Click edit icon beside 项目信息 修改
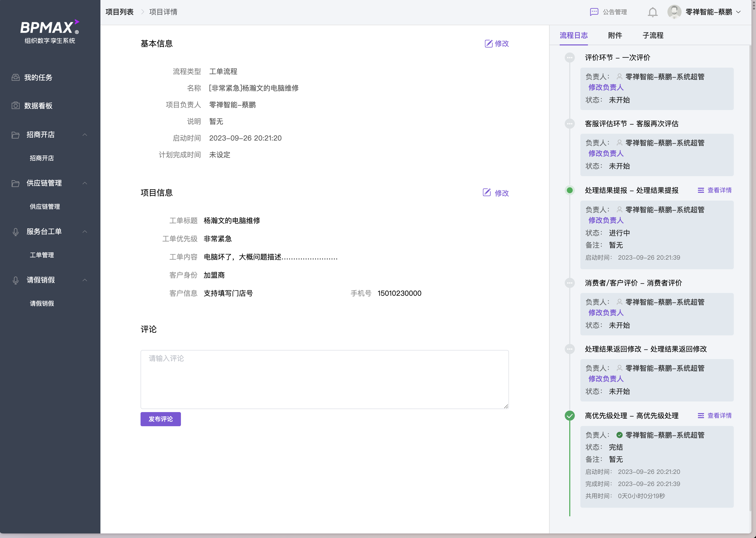This screenshot has width=756, height=538. [486, 193]
